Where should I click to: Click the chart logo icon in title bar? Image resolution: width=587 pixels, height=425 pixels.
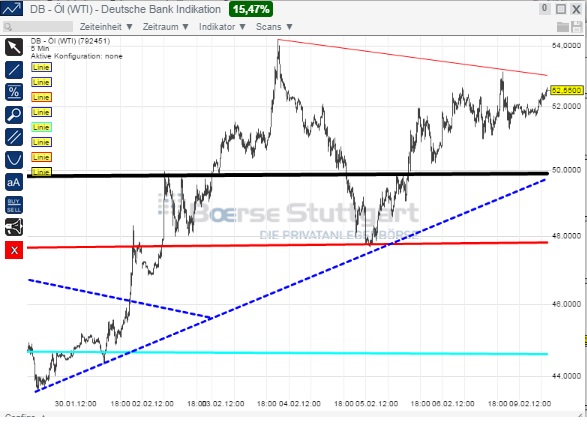[x=12, y=9]
